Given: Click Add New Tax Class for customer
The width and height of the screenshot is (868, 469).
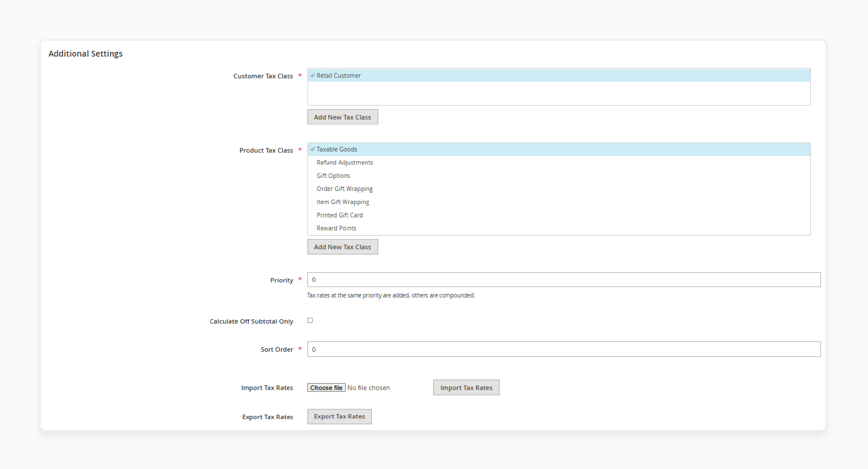Looking at the screenshot, I should [x=341, y=117].
